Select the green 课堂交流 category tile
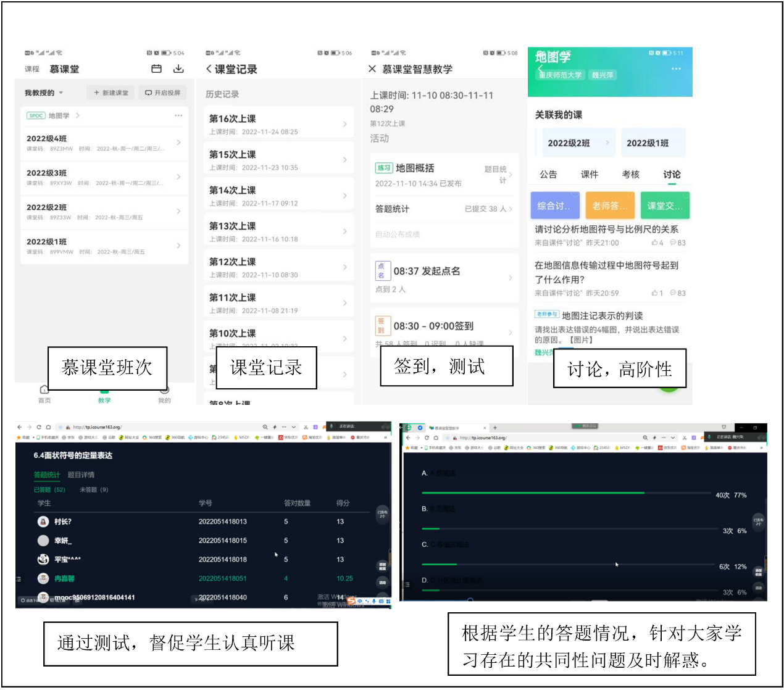This screenshot has height=690, width=784. point(665,206)
